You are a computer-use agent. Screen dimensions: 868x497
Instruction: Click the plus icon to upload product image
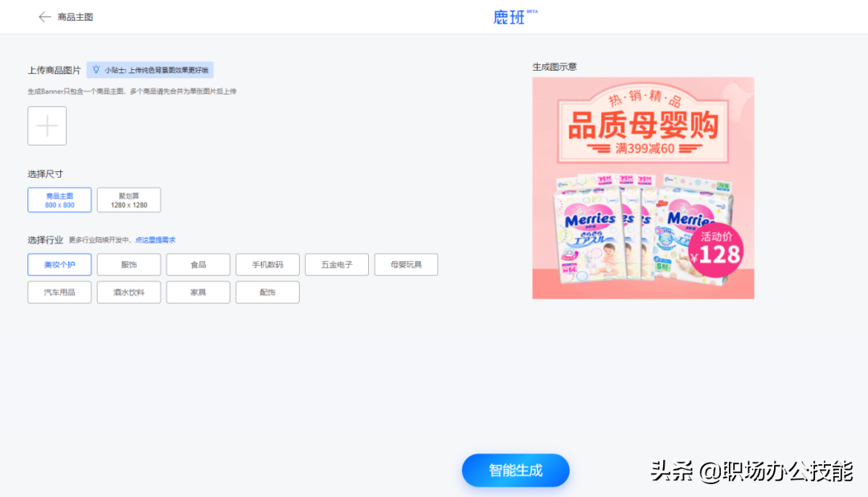pos(47,125)
